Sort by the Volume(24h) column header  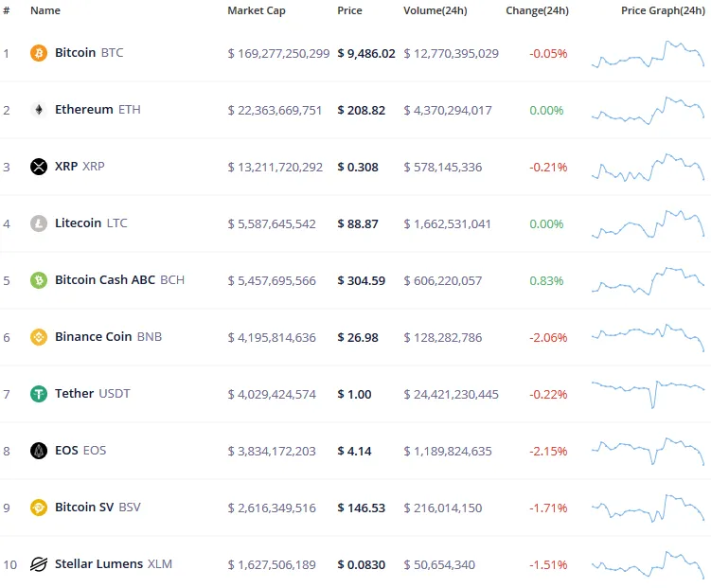point(435,10)
